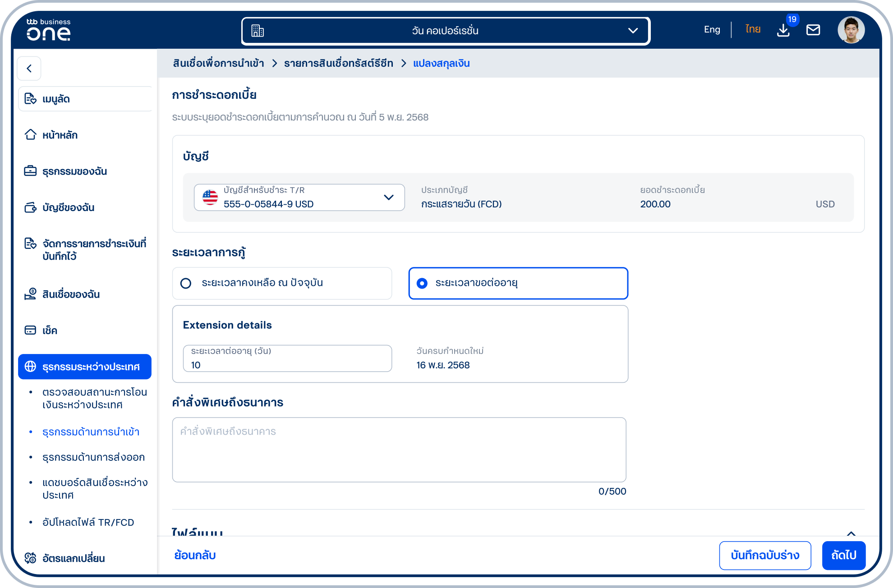The height and width of the screenshot is (588, 893).
Task: Open ธุรกรรมด้านการส่งออก submenu item
Action: [93, 457]
